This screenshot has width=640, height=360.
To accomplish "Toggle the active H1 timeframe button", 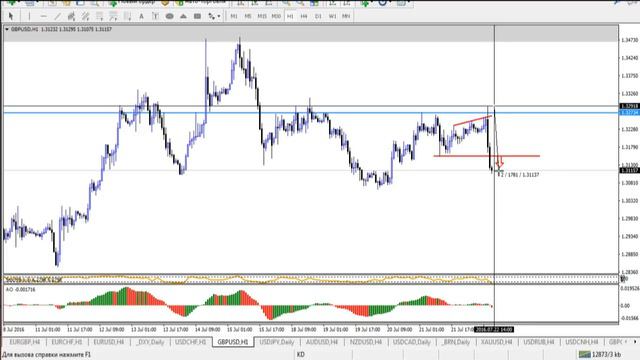I will point(290,16).
